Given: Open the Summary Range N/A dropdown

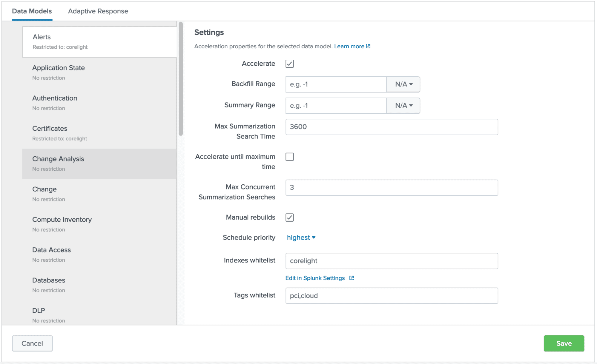Looking at the screenshot, I should coord(403,106).
